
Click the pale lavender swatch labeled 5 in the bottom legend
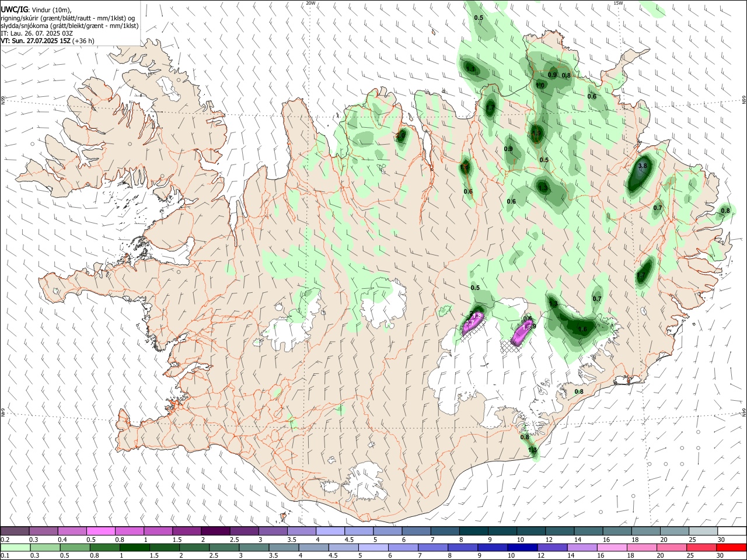(x=373, y=548)
